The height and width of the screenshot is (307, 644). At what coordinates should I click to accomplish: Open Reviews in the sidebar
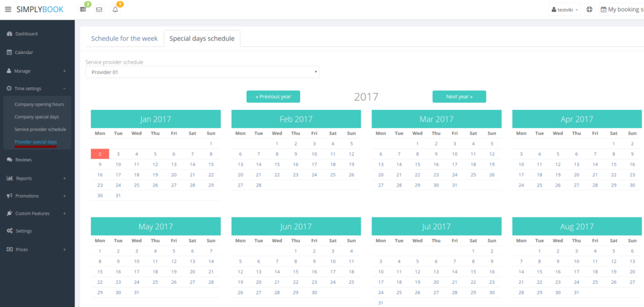pyautogui.click(x=23, y=160)
